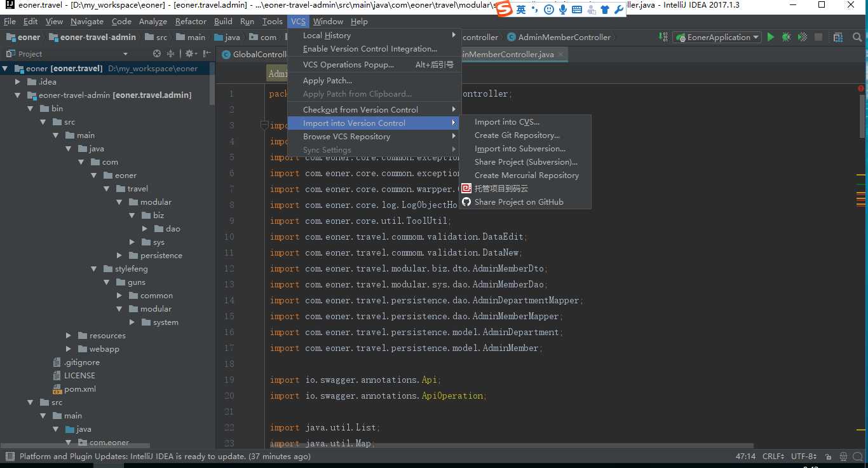This screenshot has width=868, height=468.
Task: Run EonerApplication with the green play icon
Action: [771, 38]
